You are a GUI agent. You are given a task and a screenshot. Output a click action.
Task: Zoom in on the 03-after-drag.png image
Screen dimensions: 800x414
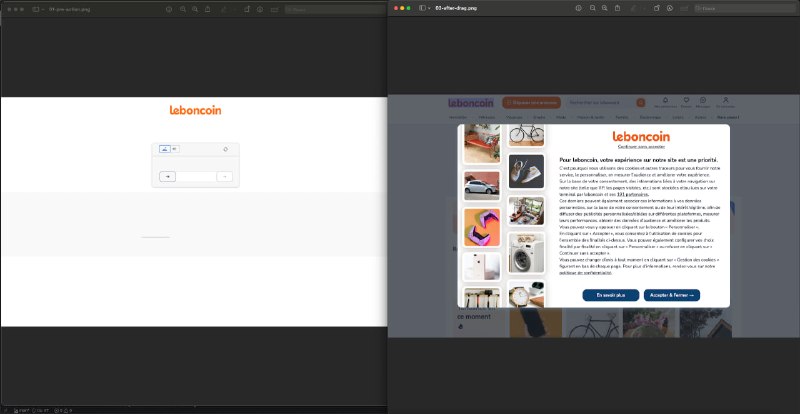(x=605, y=8)
